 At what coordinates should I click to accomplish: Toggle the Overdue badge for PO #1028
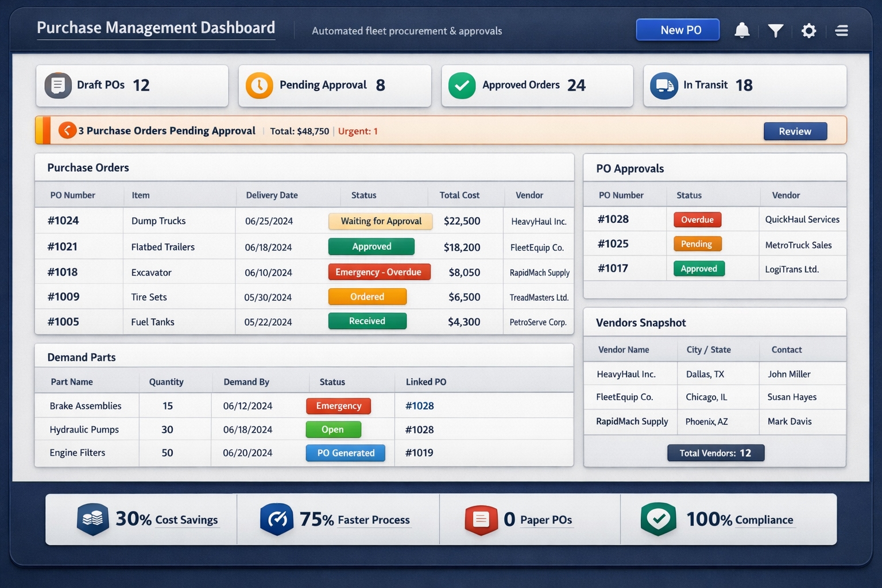click(x=697, y=219)
